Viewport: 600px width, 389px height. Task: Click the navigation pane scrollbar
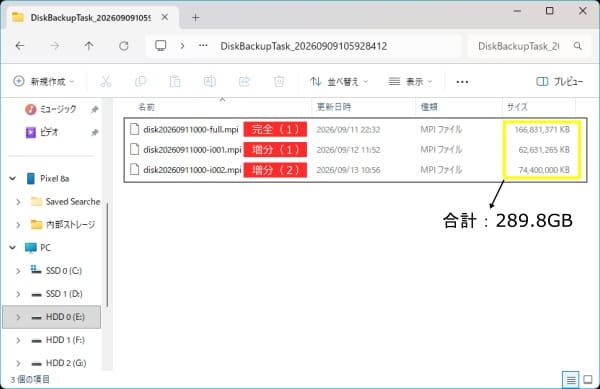point(108,254)
